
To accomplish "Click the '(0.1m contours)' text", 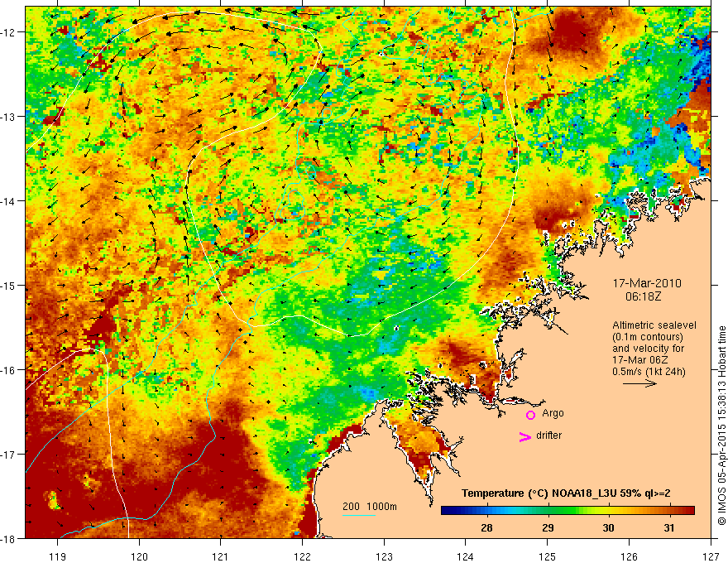I will click(x=648, y=337).
